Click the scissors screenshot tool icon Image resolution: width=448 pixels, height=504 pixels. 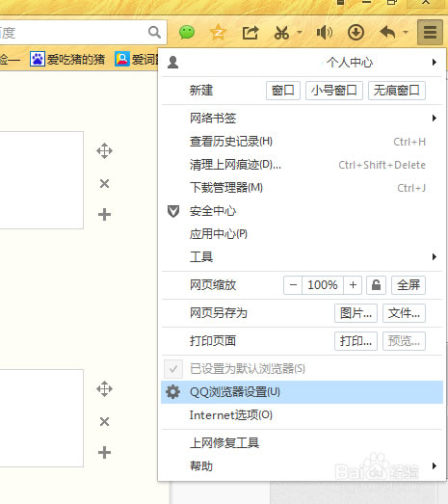tap(282, 33)
